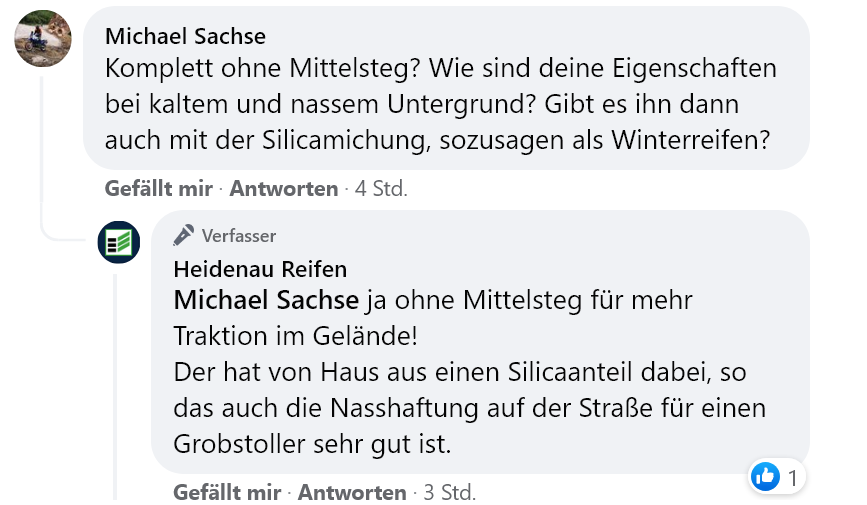Show who reacted via the count 1
The height and width of the screenshot is (505, 867).
793,478
